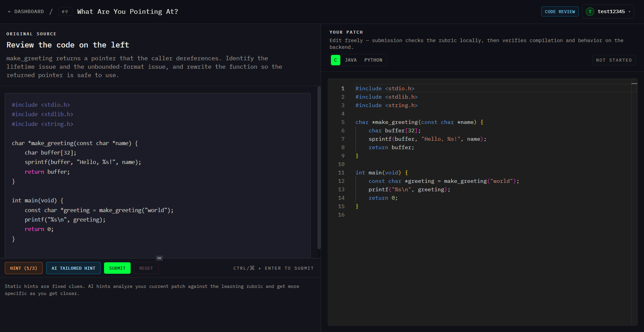Click the Reset button
This screenshot has height=332, width=644.
pyautogui.click(x=146, y=268)
